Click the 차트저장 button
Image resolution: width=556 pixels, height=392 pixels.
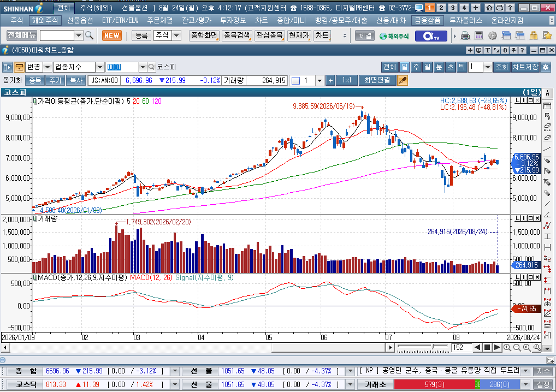click(525, 67)
